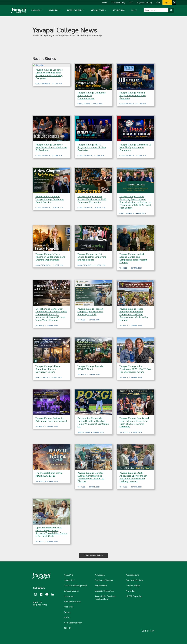Screen dimensions: 187x644
Task: Click the search magnifier icon
Action: click(171, 10)
